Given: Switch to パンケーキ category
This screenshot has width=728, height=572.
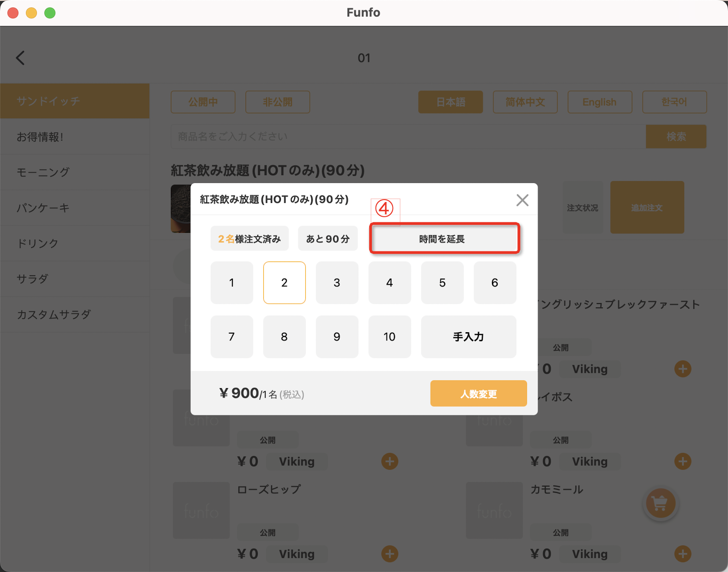Looking at the screenshot, I should [x=75, y=208].
